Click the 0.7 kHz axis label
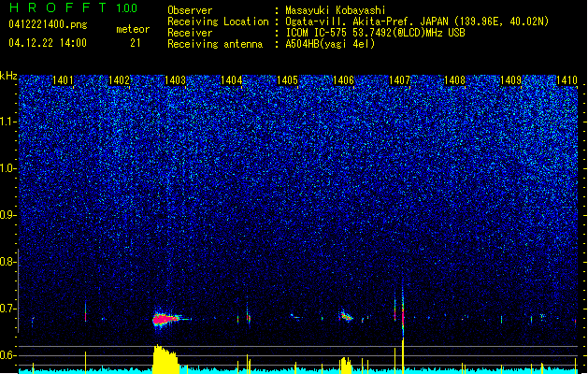The image size is (588, 374). tap(7, 309)
